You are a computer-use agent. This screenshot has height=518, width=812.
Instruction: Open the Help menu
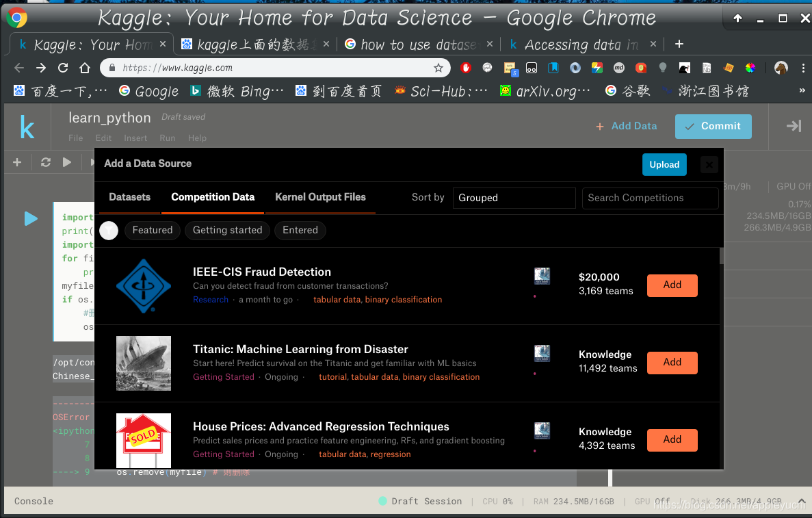pyautogui.click(x=197, y=138)
